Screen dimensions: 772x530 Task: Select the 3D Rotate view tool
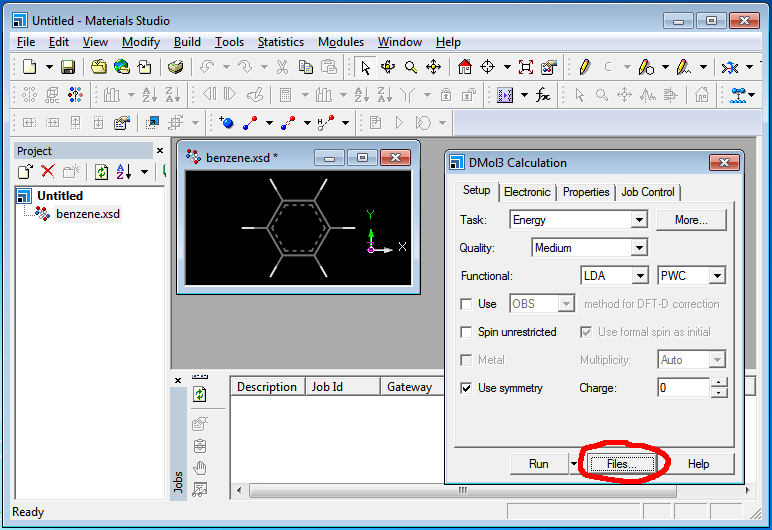pyautogui.click(x=388, y=66)
